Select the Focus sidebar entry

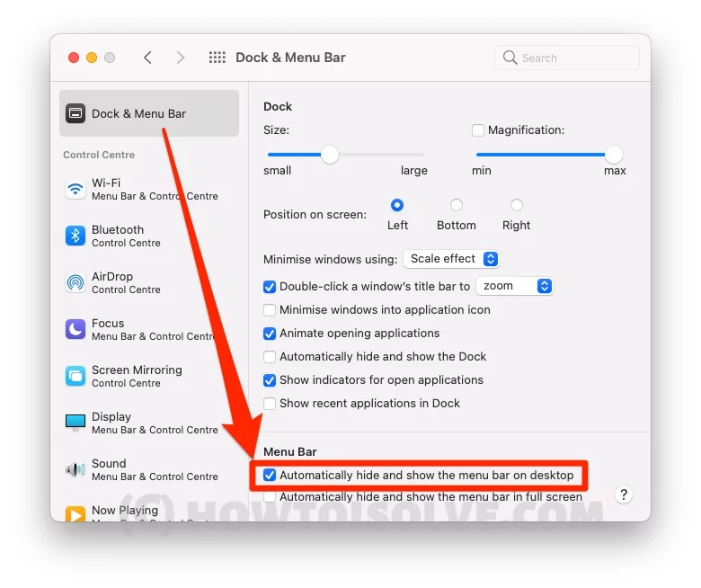149,330
